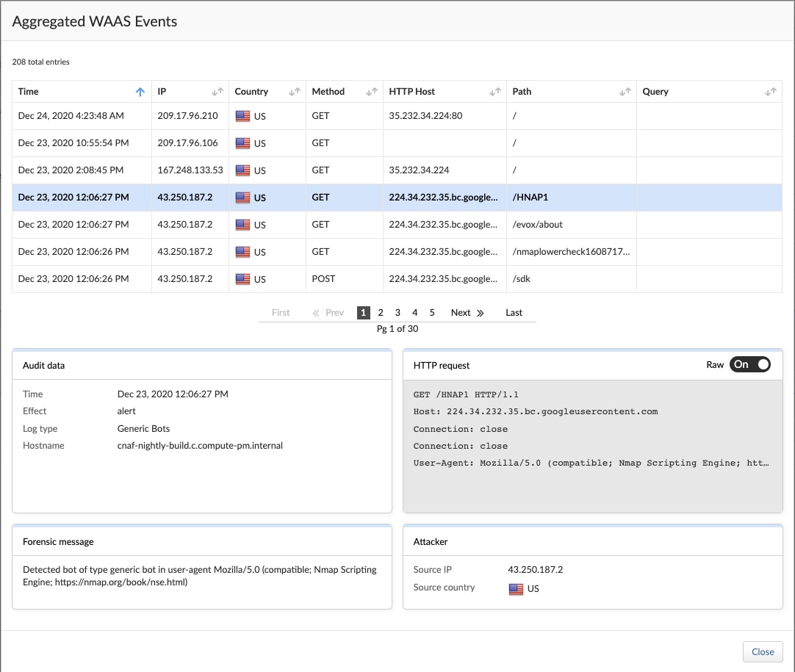This screenshot has width=795, height=672.
Task: Sort table by Time column arrow
Action: click(x=140, y=92)
